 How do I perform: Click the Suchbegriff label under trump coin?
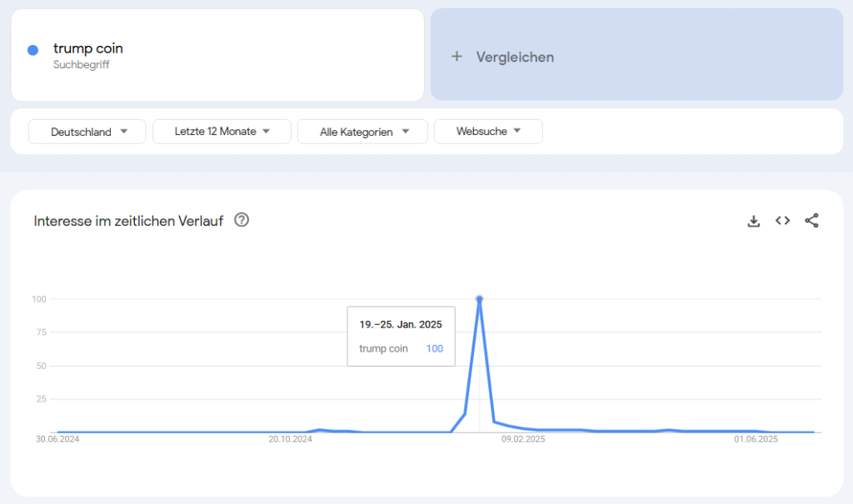81,64
